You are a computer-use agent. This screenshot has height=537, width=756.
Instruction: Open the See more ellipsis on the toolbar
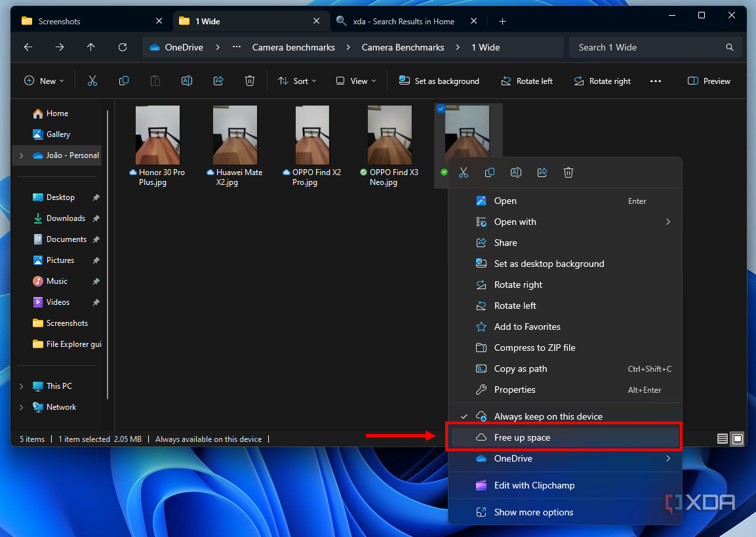pyautogui.click(x=656, y=81)
